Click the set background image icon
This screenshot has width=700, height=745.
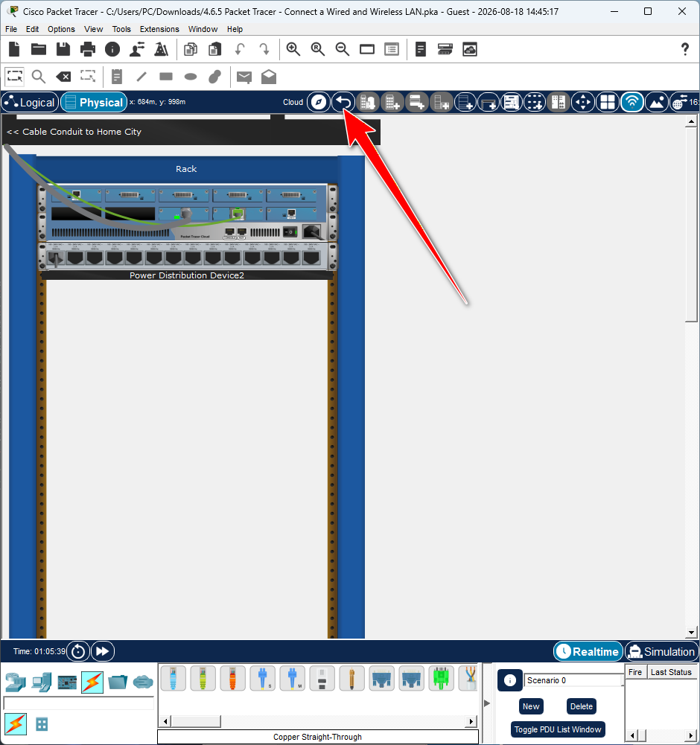click(658, 102)
